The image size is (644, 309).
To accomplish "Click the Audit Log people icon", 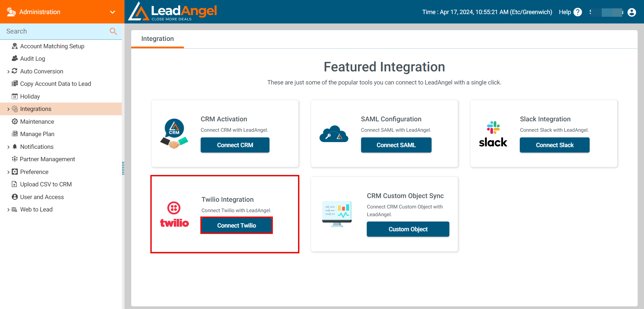I will [x=15, y=58].
